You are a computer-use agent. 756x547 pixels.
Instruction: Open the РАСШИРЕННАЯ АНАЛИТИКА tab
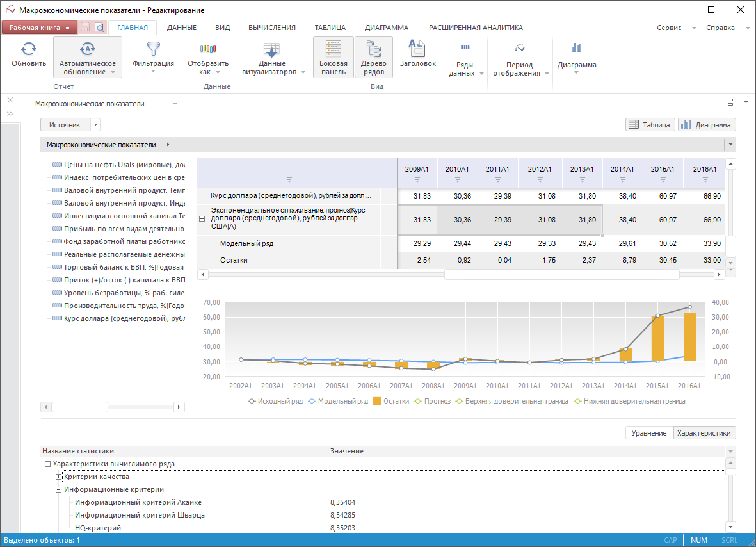(x=476, y=28)
